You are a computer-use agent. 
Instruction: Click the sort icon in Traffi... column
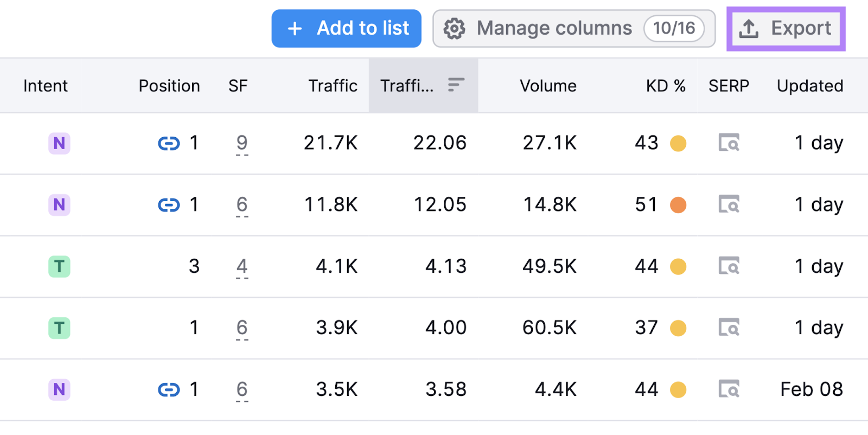(456, 85)
